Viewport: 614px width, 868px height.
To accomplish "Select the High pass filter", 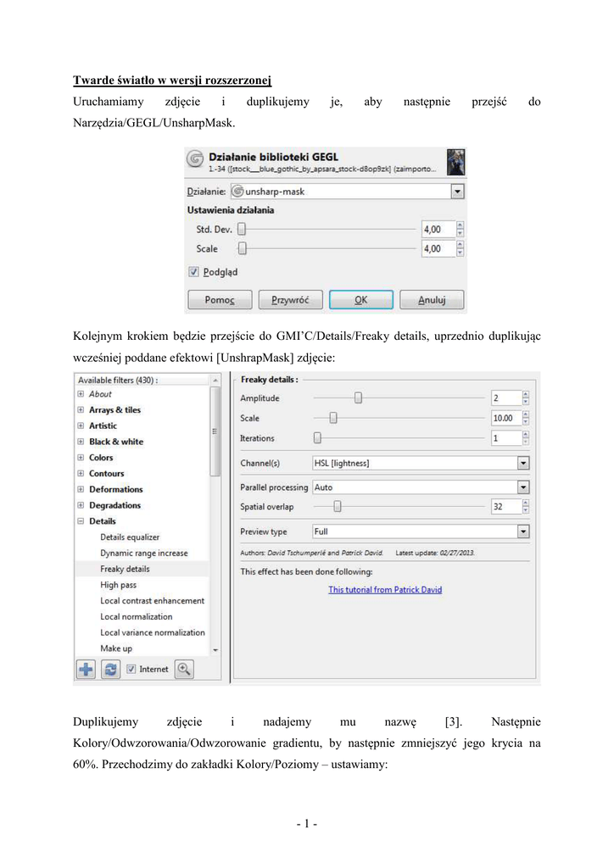I will pos(118,585).
